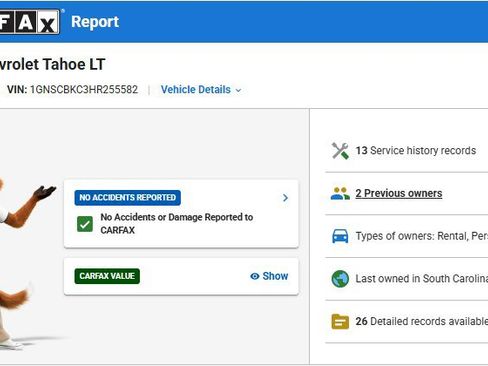Screen dimensions: 488x366
Task: Click the Chevrolet Tahoe LT heading
Action: [x=53, y=64]
